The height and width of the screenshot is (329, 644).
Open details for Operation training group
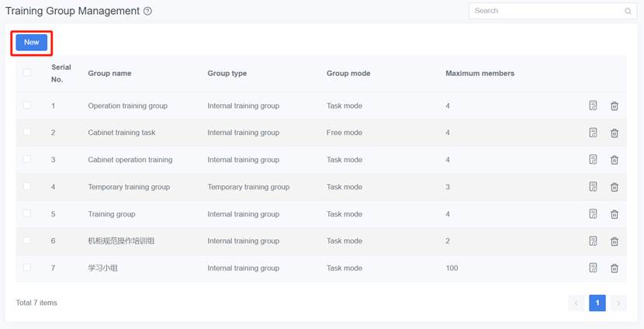click(x=593, y=106)
